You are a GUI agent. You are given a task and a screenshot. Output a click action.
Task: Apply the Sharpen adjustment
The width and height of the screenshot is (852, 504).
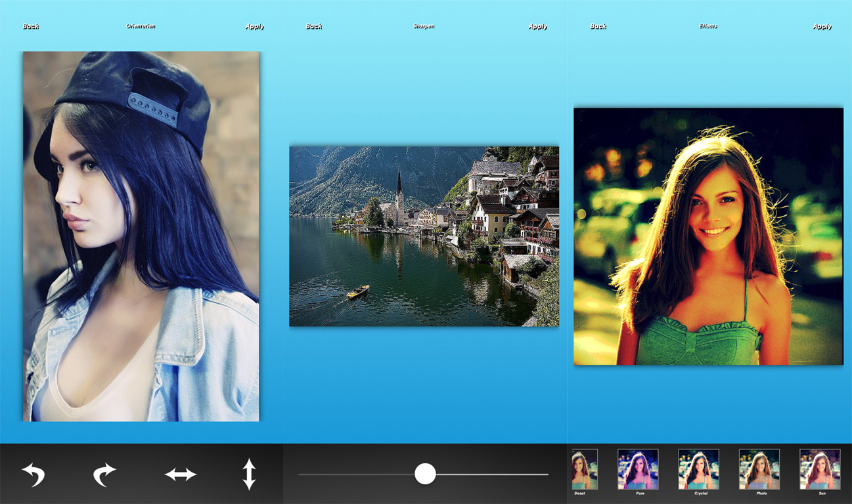click(x=537, y=26)
